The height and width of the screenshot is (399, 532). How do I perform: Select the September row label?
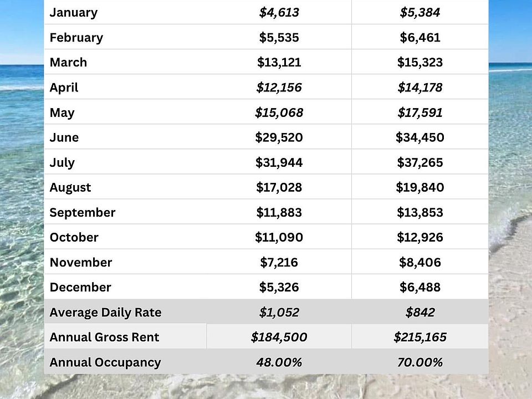(x=83, y=212)
